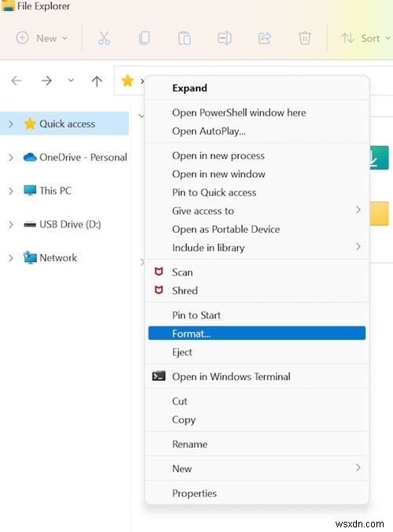This screenshot has width=393, height=532.
Task: Click the Copy icon in toolbar
Action: click(145, 39)
